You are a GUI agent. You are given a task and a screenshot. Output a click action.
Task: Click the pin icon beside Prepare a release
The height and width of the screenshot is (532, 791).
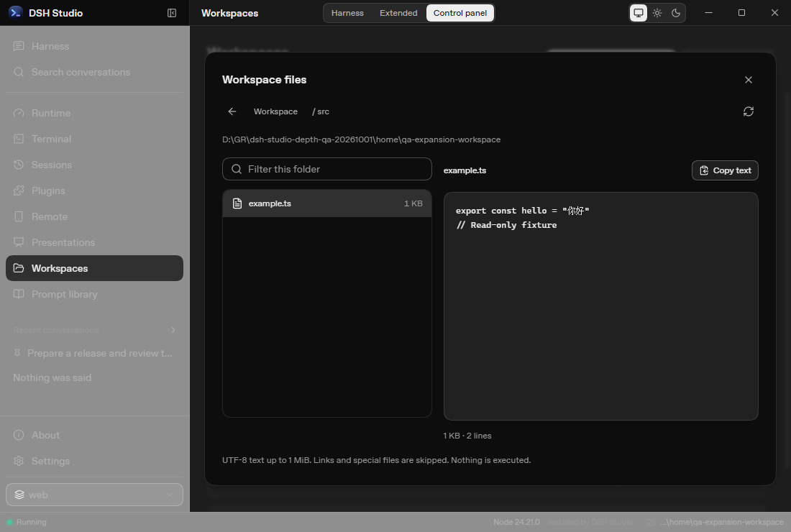point(17,353)
